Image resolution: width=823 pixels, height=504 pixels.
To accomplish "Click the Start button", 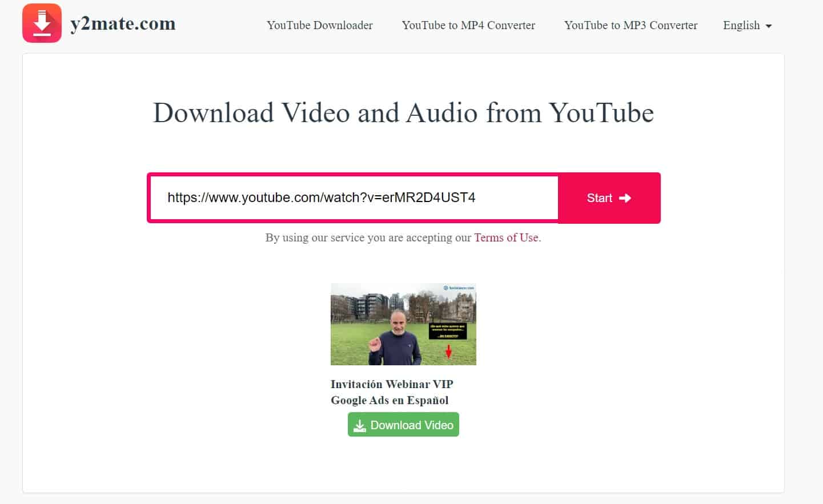I will [609, 197].
